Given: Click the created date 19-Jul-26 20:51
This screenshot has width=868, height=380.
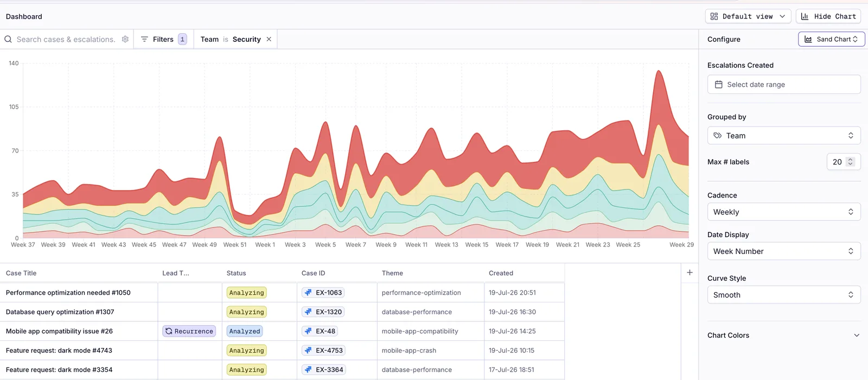Looking at the screenshot, I should tap(512, 293).
